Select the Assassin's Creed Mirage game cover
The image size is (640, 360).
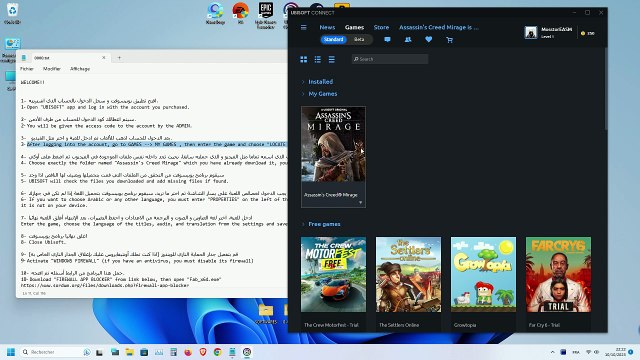tap(333, 144)
